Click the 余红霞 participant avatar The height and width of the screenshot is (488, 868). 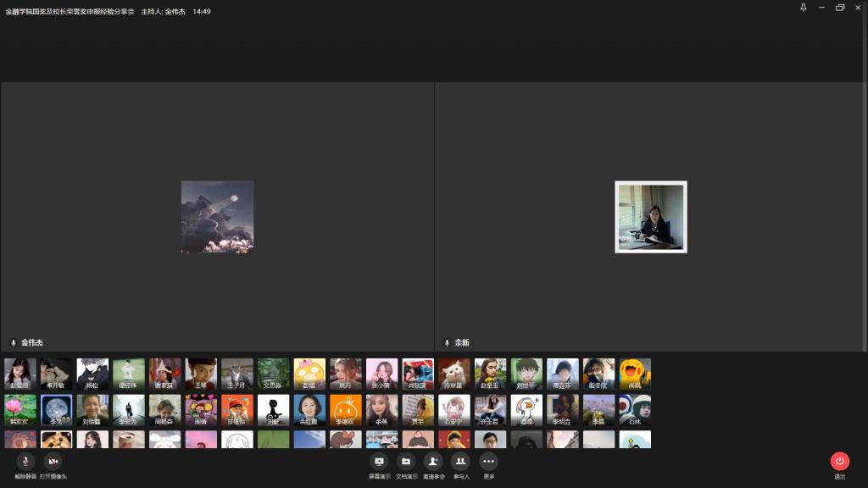(x=309, y=410)
